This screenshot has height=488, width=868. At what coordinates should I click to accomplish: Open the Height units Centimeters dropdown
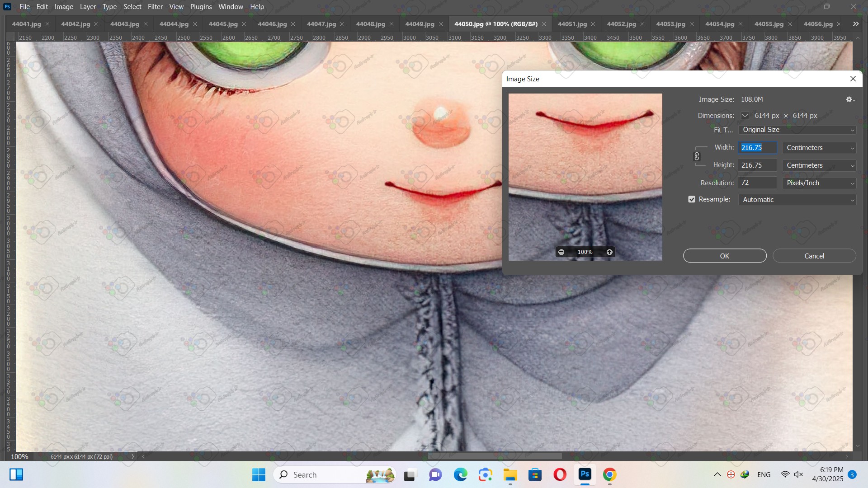(x=819, y=165)
